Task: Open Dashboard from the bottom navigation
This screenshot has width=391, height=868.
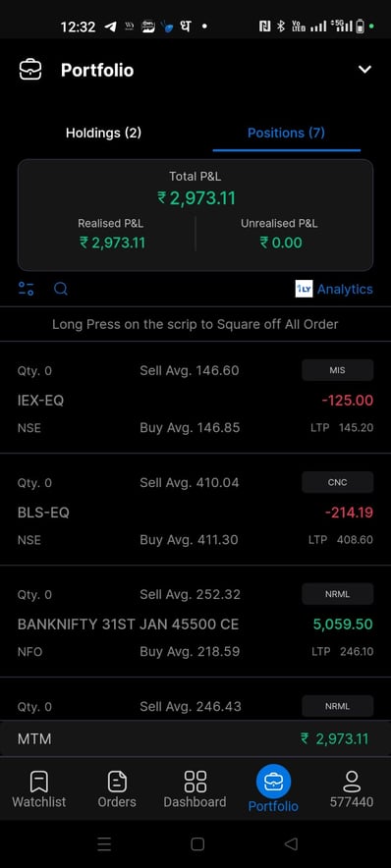Action: pos(195,789)
